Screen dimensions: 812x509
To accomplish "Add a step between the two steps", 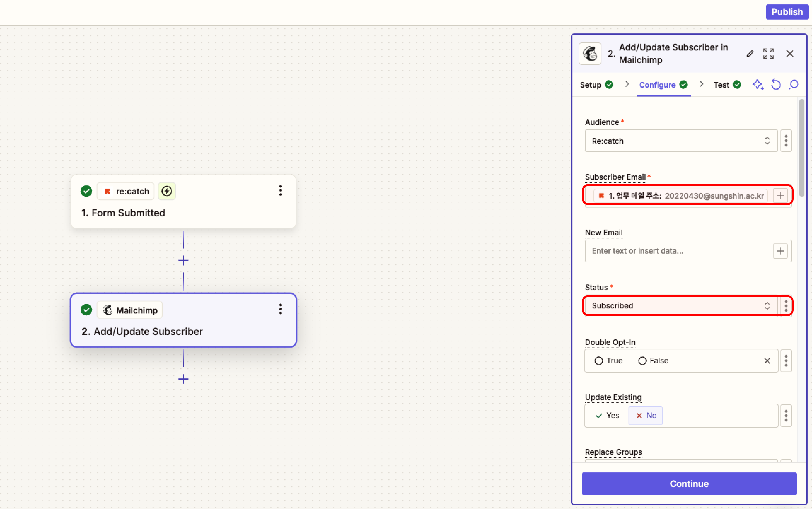I will [183, 260].
